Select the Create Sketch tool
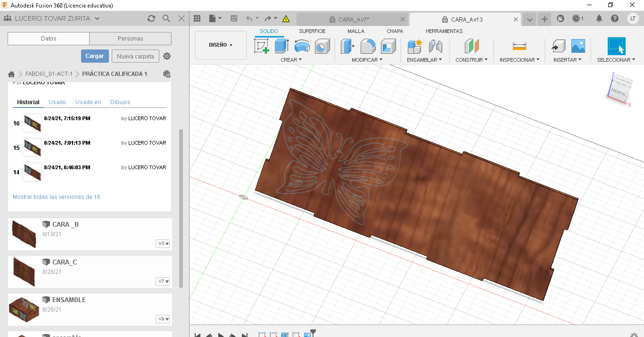644x337 pixels. [x=262, y=46]
